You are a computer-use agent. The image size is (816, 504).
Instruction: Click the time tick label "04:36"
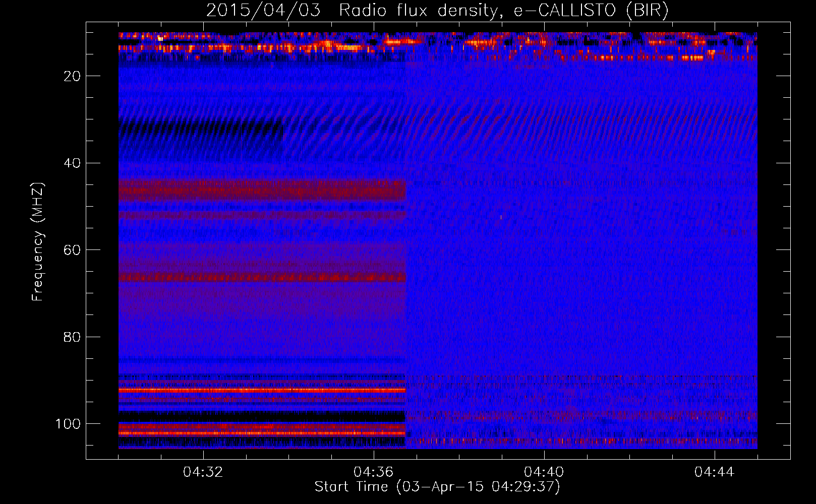pyautogui.click(x=374, y=472)
